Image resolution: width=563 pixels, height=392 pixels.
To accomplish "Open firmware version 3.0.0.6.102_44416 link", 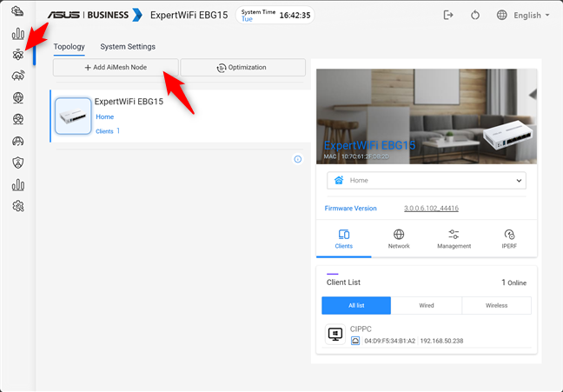I will coord(431,209).
